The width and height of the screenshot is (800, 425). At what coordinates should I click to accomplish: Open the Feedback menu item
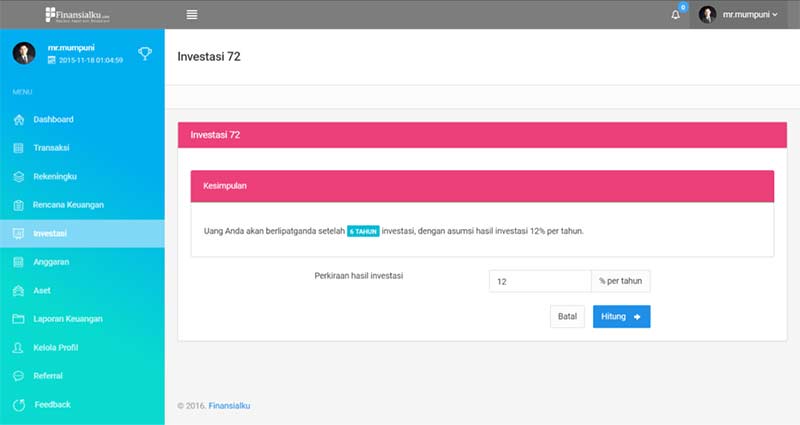click(52, 404)
